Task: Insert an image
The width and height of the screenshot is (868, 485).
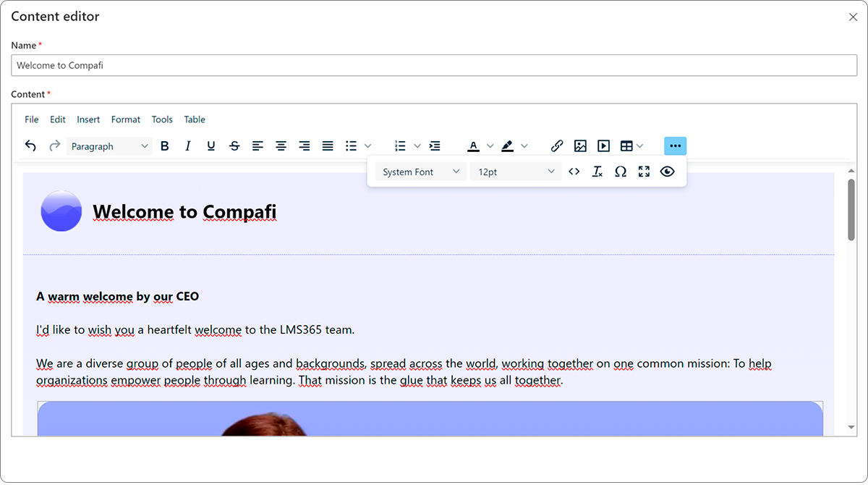Action: pyautogui.click(x=580, y=146)
